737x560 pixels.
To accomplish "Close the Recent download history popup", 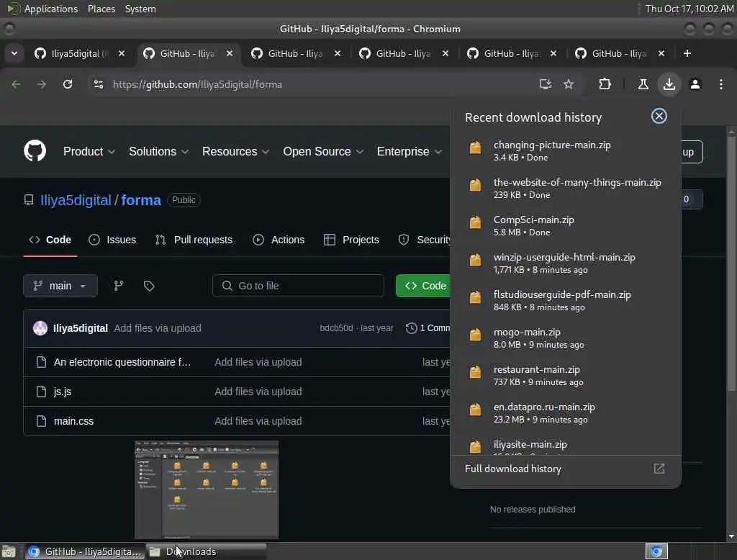I will click(x=659, y=116).
